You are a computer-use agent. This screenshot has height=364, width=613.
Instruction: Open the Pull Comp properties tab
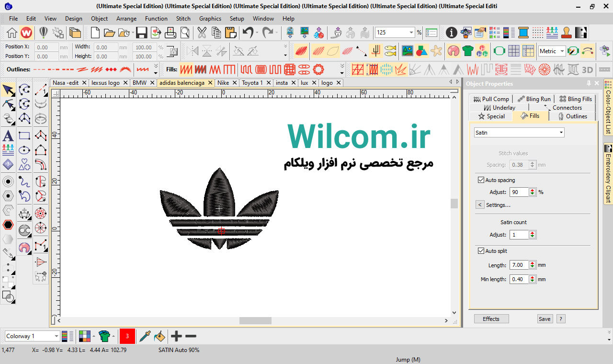(x=491, y=99)
